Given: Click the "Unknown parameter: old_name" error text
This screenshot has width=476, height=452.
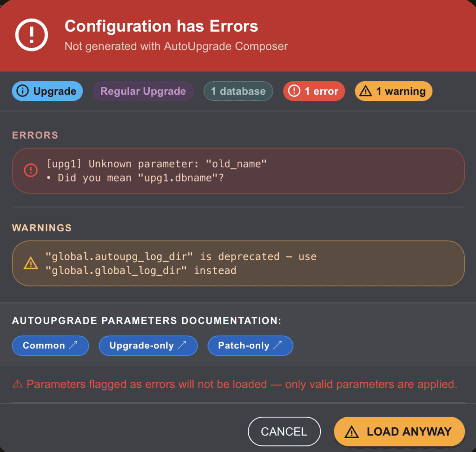Looking at the screenshot, I should [157, 164].
